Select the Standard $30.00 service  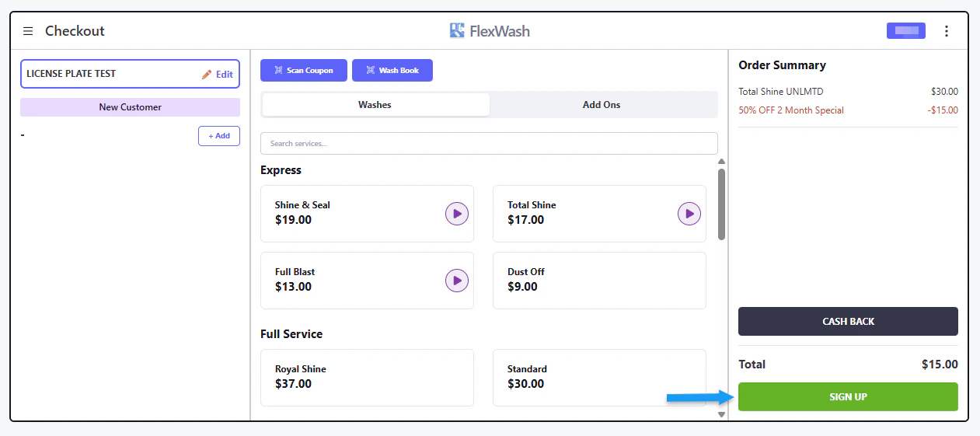click(599, 378)
